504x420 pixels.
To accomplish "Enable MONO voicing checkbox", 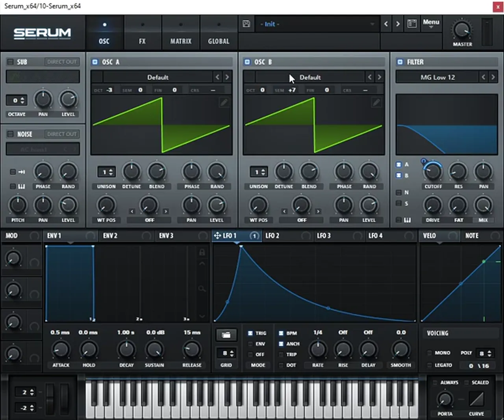I will (430, 353).
